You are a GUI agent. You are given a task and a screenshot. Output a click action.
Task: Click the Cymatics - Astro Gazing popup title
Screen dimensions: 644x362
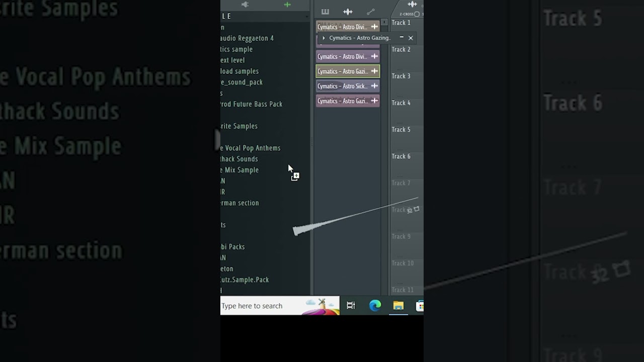[360, 38]
